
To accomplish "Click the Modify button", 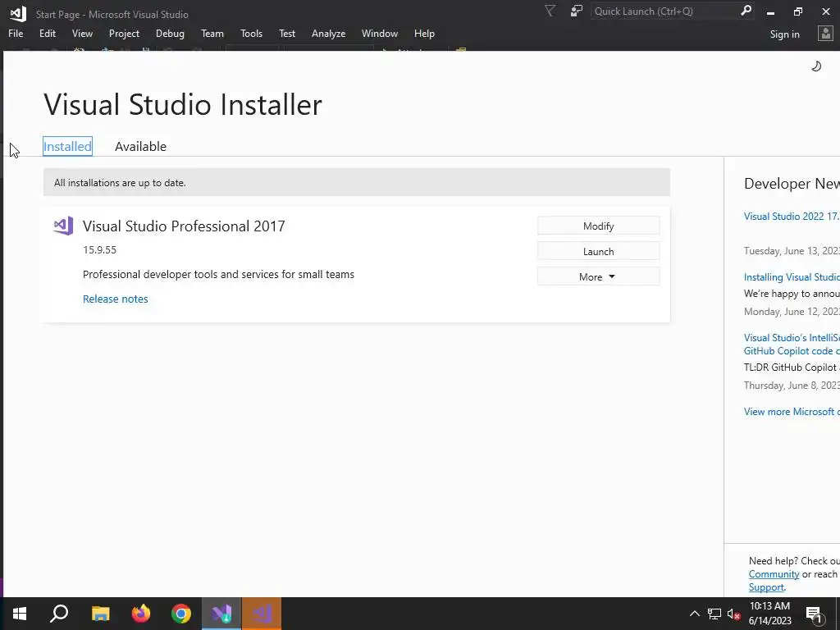I will 598,226.
